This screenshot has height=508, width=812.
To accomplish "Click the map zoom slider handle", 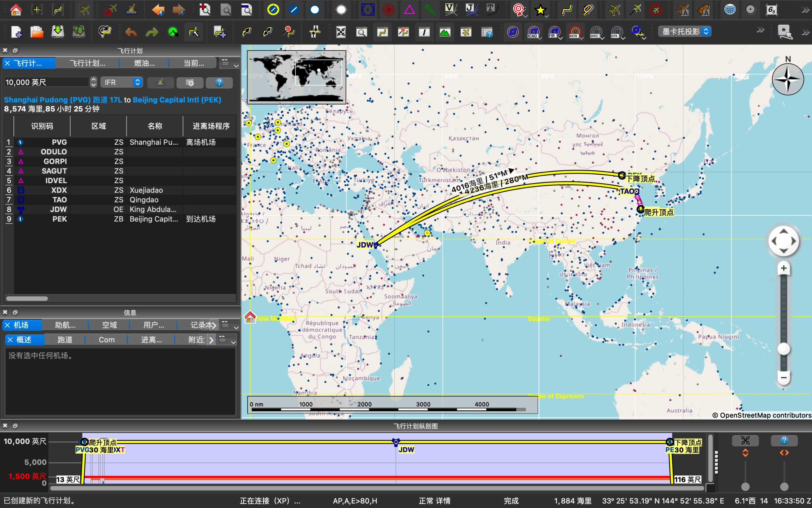I will click(784, 349).
